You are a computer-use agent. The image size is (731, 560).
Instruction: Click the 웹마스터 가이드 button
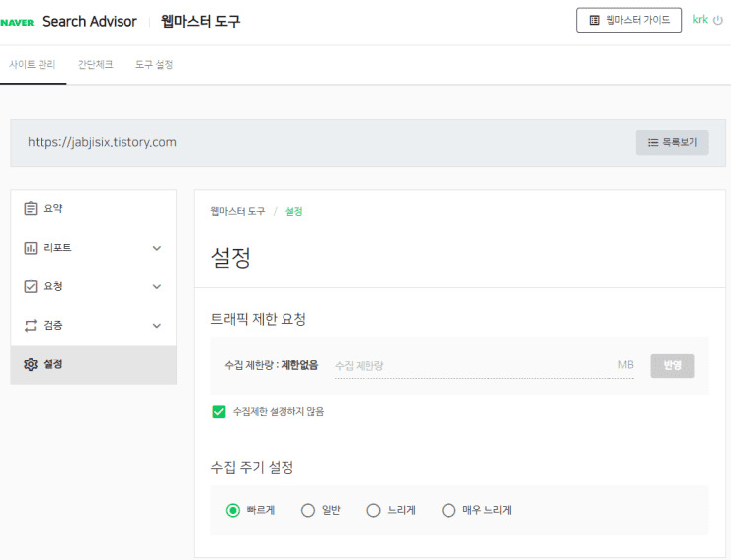[628, 20]
